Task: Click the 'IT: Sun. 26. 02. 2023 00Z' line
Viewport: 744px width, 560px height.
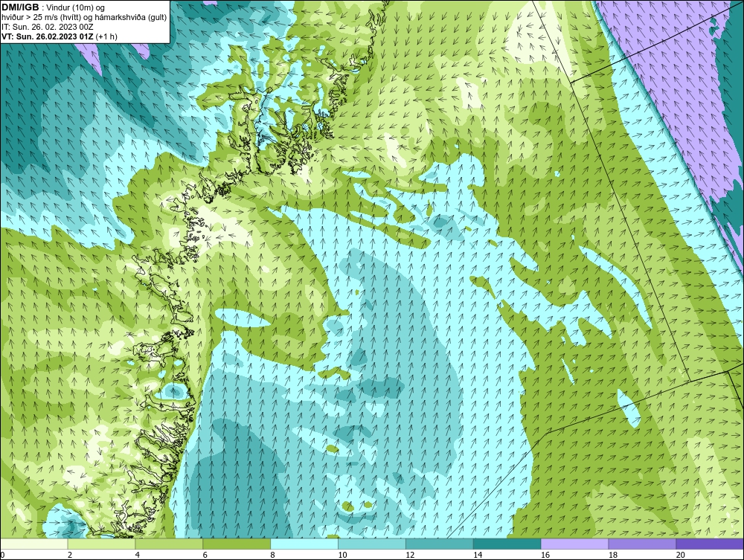Action: (x=47, y=27)
